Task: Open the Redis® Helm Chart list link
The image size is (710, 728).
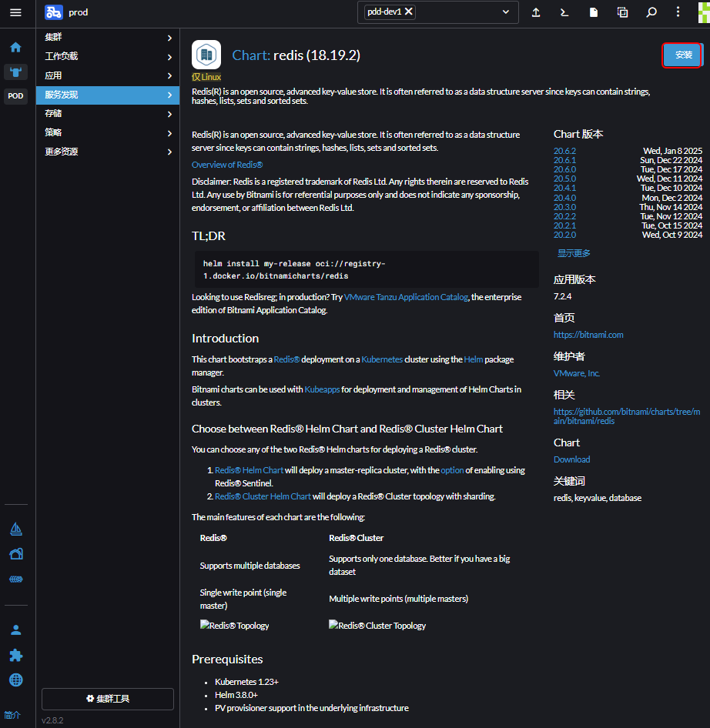Action: (x=249, y=470)
